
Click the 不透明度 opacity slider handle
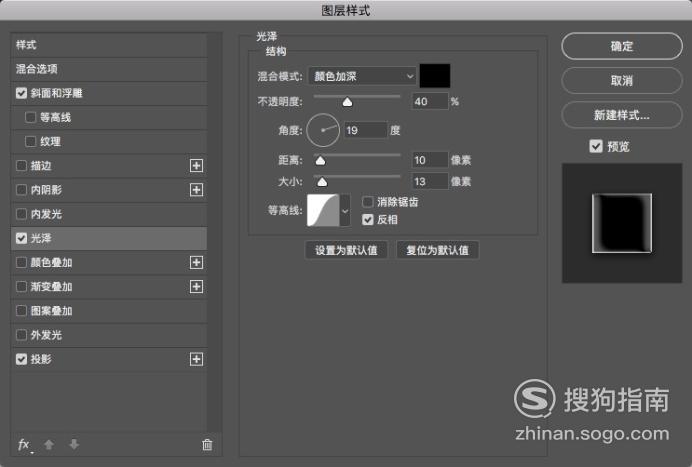pyautogui.click(x=347, y=102)
